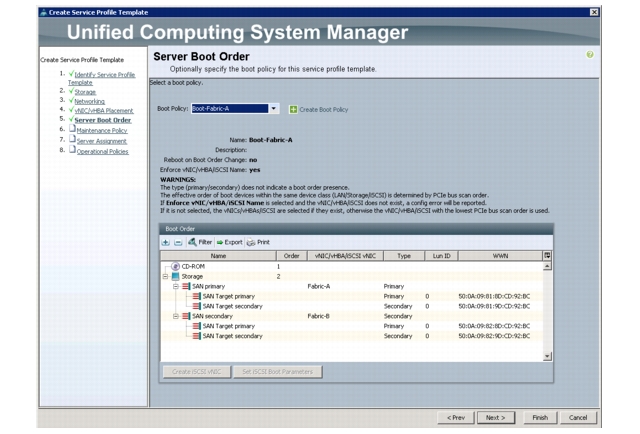Click the add (+) icon in Boot Order toolbar
640x434 pixels.
[x=165, y=243]
